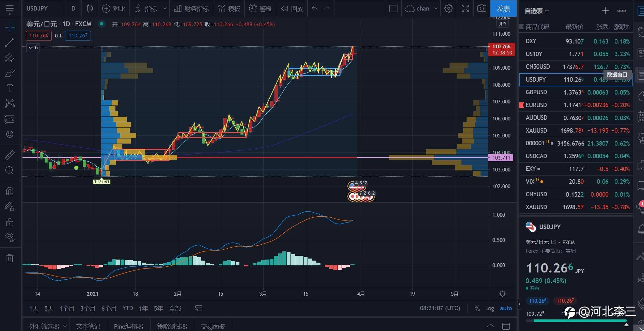The image size is (644, 331).
Task: Toggle the red flag on EURUSD row
Action: pos(521,105)
